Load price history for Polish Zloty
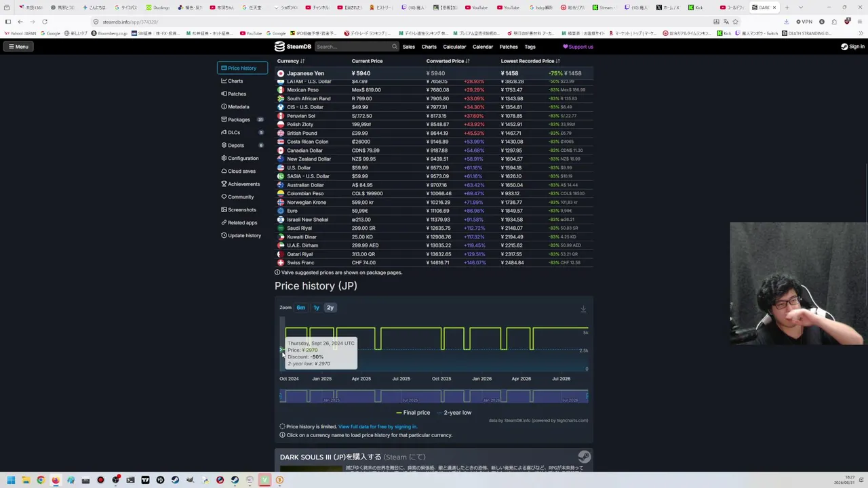 tap(300, 125)
